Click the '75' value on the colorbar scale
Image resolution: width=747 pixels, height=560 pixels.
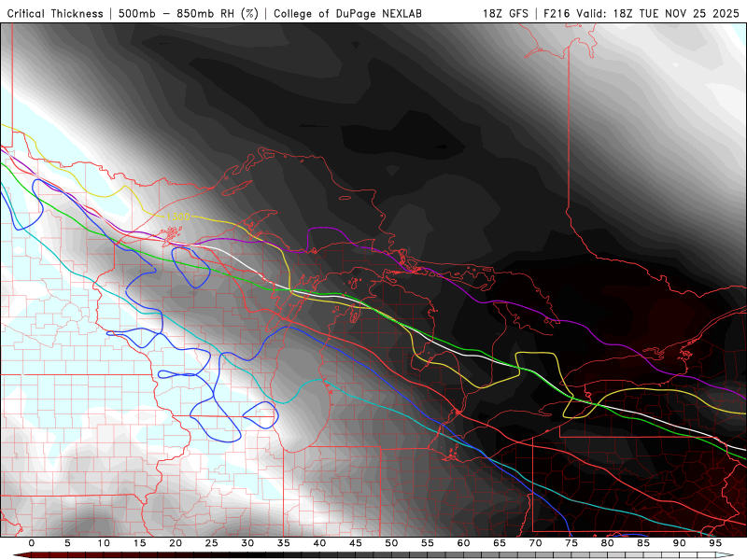(x=571, y=543)
